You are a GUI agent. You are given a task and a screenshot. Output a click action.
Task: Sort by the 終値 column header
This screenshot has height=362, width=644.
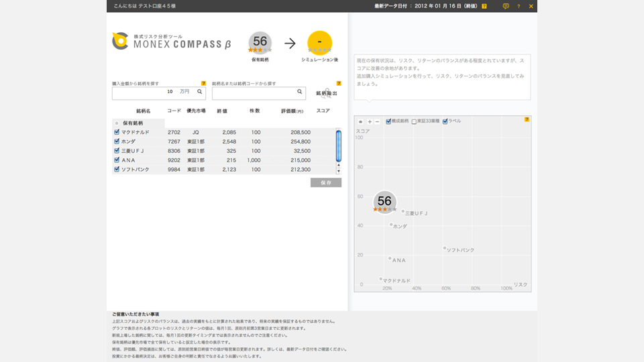coord(222,111)
